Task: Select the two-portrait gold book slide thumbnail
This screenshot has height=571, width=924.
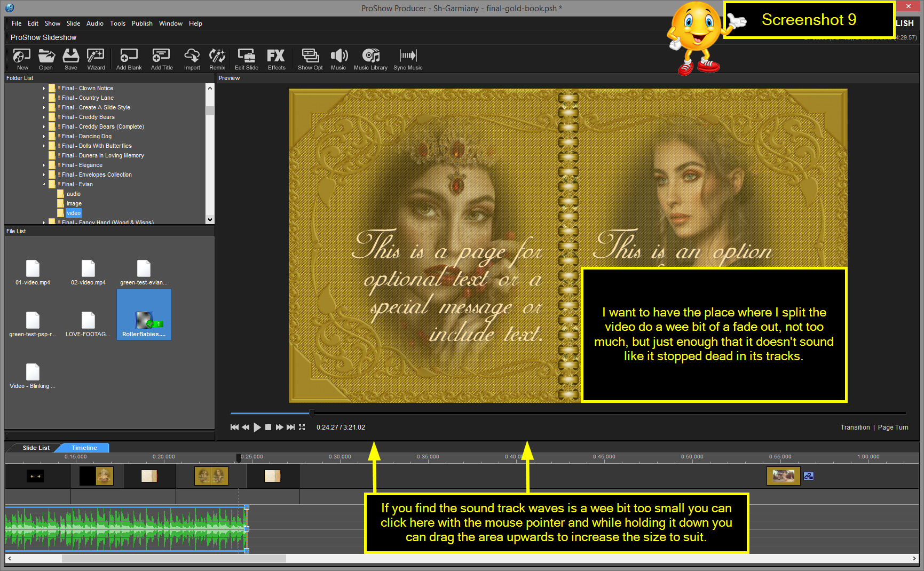Action: (x=211, y=476)
